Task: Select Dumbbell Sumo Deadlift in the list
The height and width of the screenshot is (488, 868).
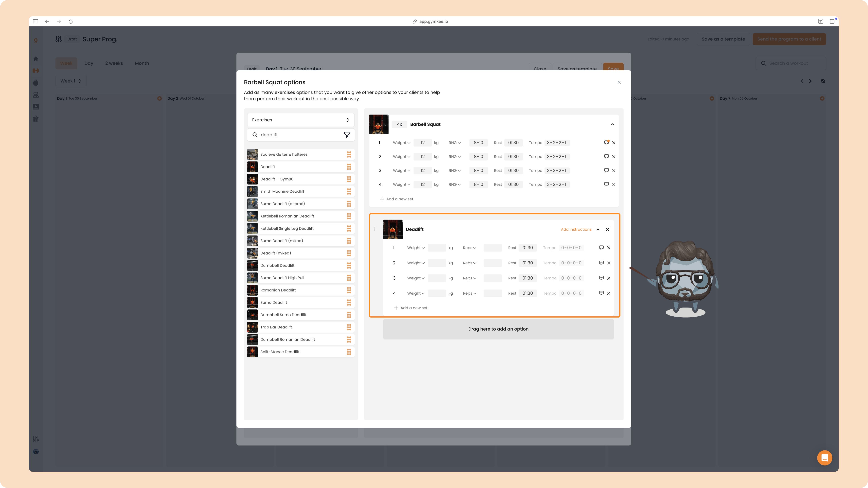Action: point(301,315)
